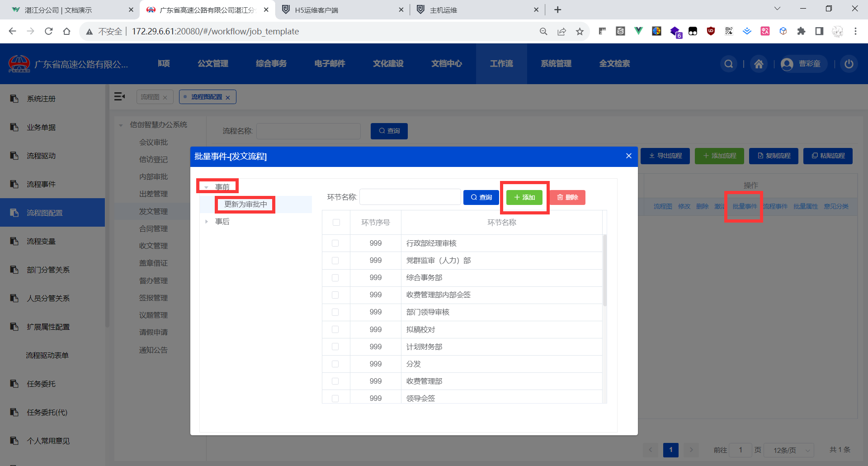Click the header home icon
This screenshot has height=466, width=868.
click(x=759, y=64)
